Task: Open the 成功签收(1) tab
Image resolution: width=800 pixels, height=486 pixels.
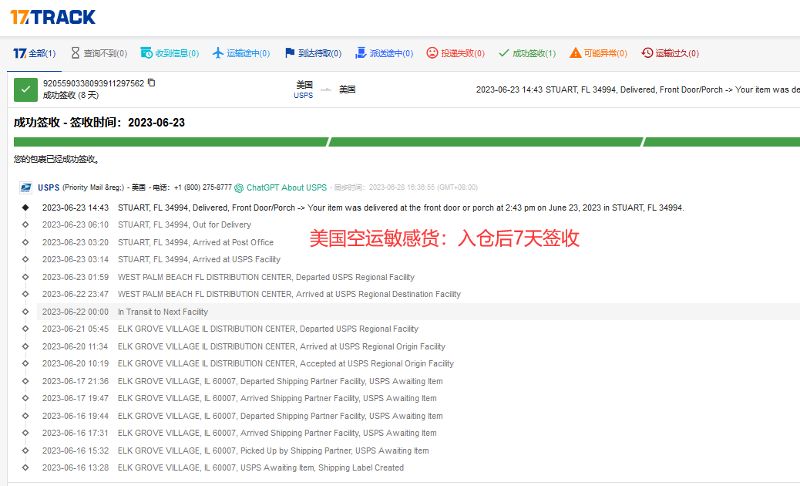Action: tap(527, 53)
